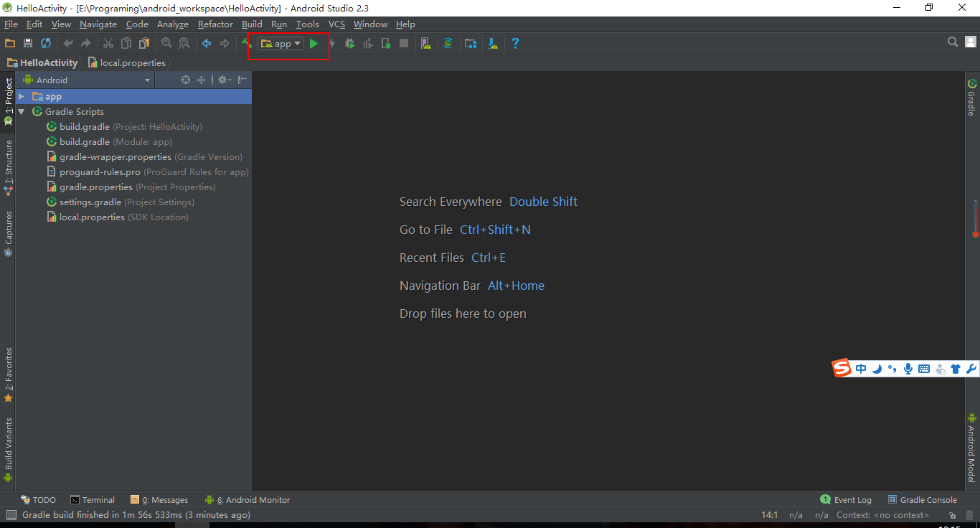This screenshot has height=528, width=980.
Task: Open the Navigate menu
Action: point(98,24)
